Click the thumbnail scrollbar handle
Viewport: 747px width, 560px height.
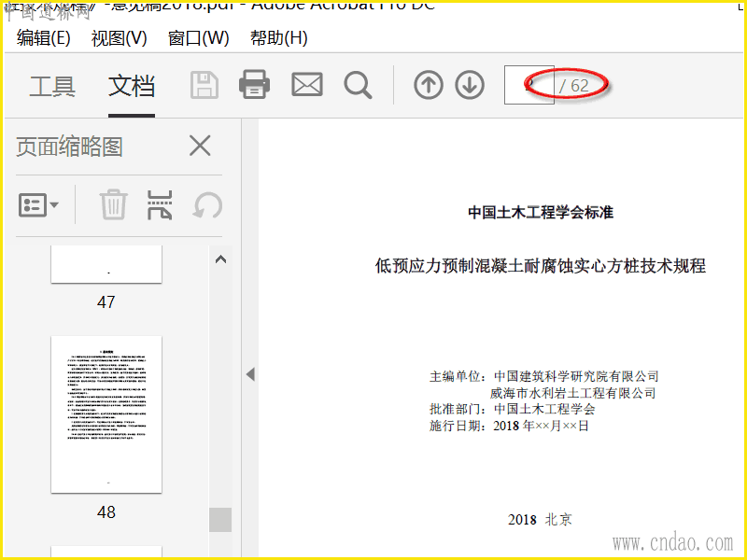(x=220, y=520)
